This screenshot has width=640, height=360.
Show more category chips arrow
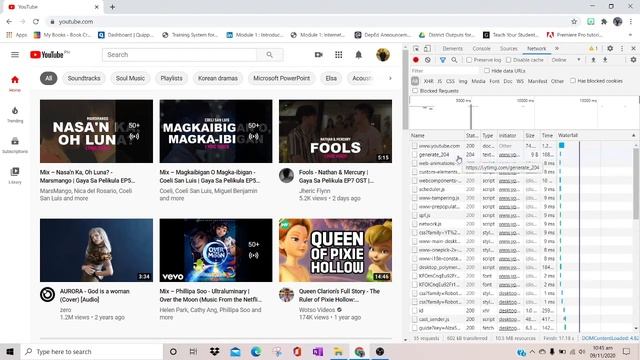pyautogui.click(x=390, y=78)
